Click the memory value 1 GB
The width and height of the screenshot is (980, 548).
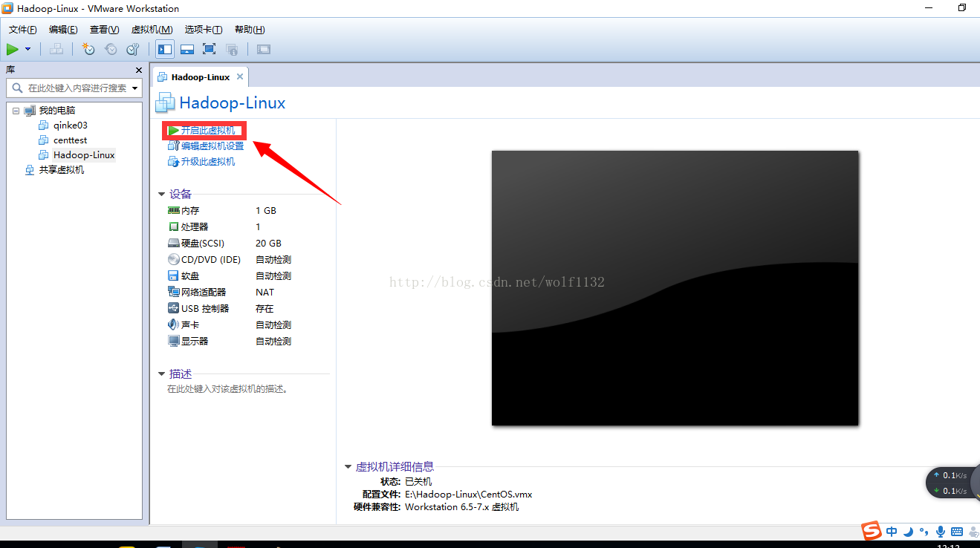pyautogui.click(x=266, y=211)
